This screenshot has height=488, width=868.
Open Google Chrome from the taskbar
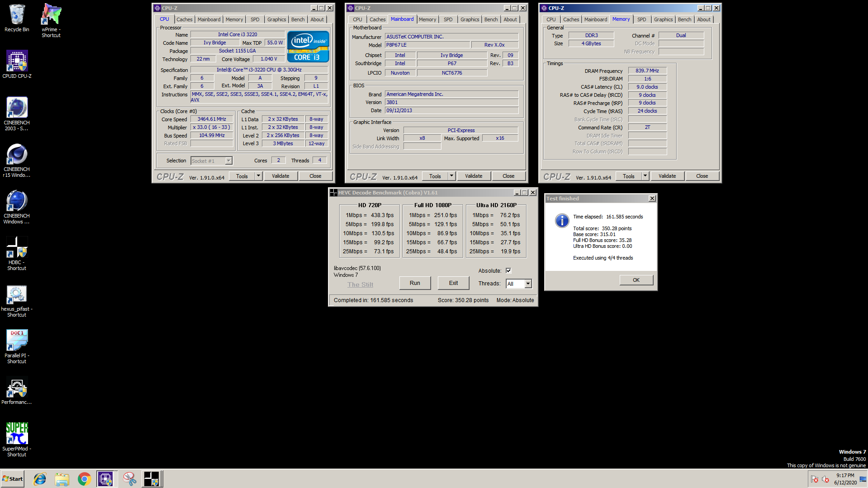[84, 479]
